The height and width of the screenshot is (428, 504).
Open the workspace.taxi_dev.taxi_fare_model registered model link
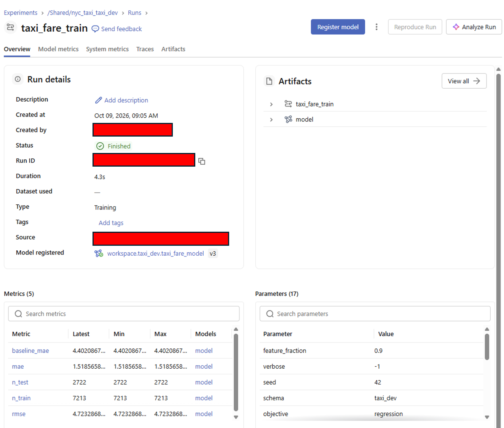[155, 253]
